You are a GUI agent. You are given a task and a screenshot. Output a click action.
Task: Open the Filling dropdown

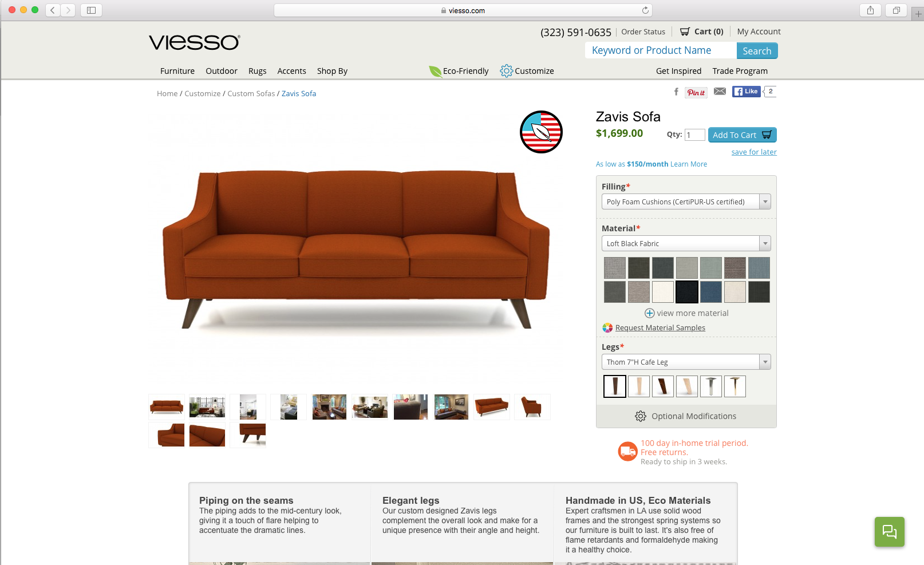[686, 201]
